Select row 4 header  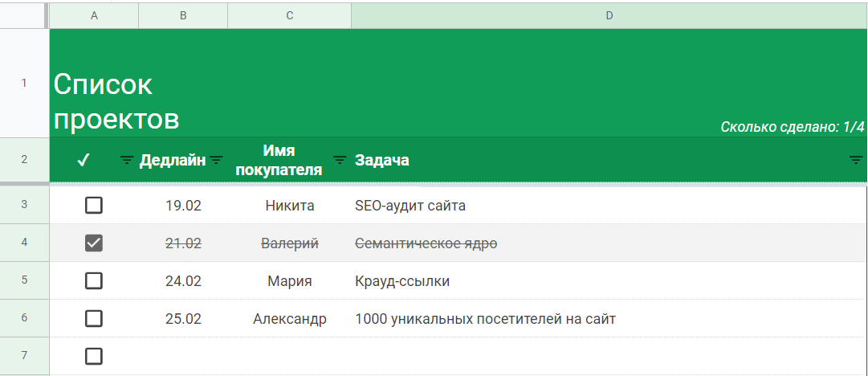pos(24,243)
